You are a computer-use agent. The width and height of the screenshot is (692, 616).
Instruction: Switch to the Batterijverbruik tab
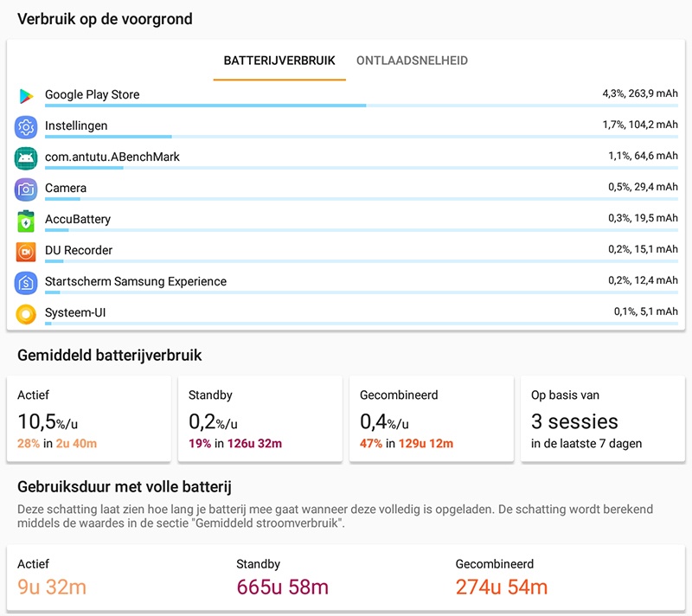point(279,61)
